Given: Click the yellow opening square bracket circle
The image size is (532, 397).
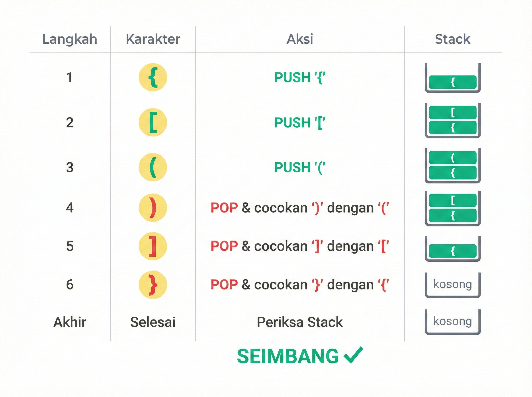Looking at the screenshot, I should 153,123.
